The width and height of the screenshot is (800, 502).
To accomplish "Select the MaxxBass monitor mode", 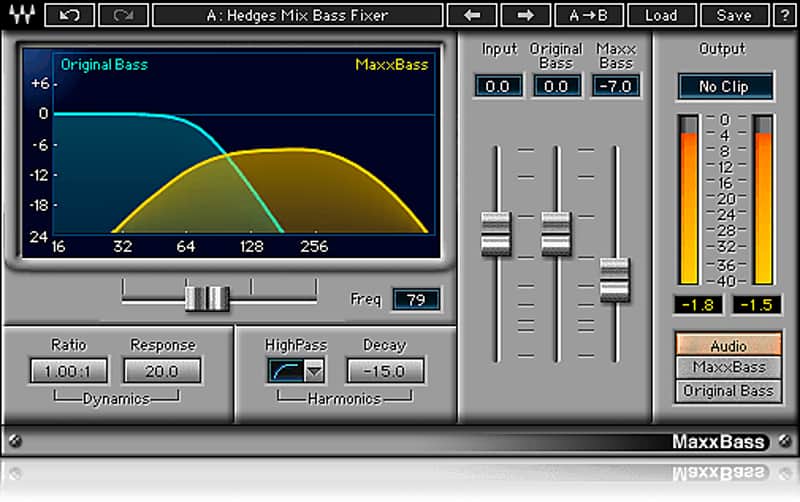I will pos(728,367).
